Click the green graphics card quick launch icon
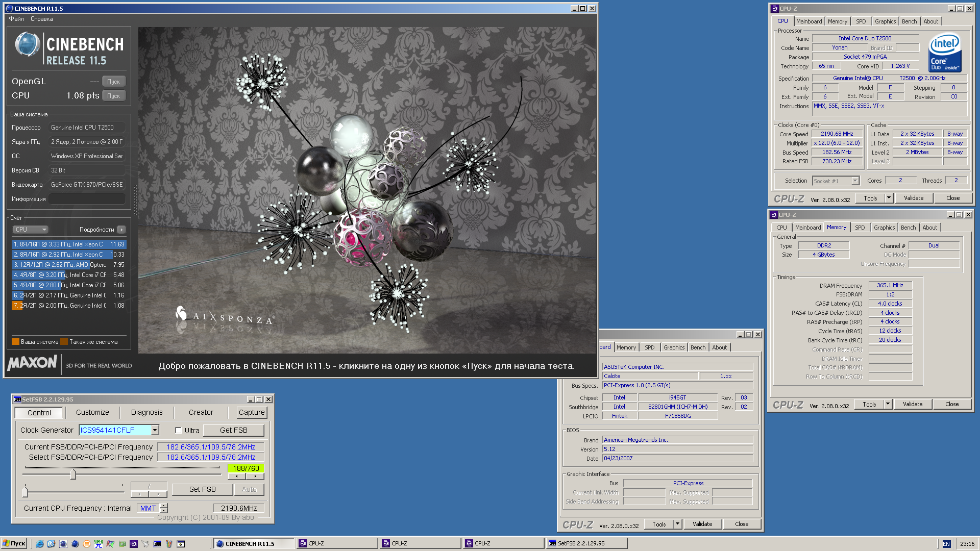Viewport: 980px width, 551px height. click(122, 544)
